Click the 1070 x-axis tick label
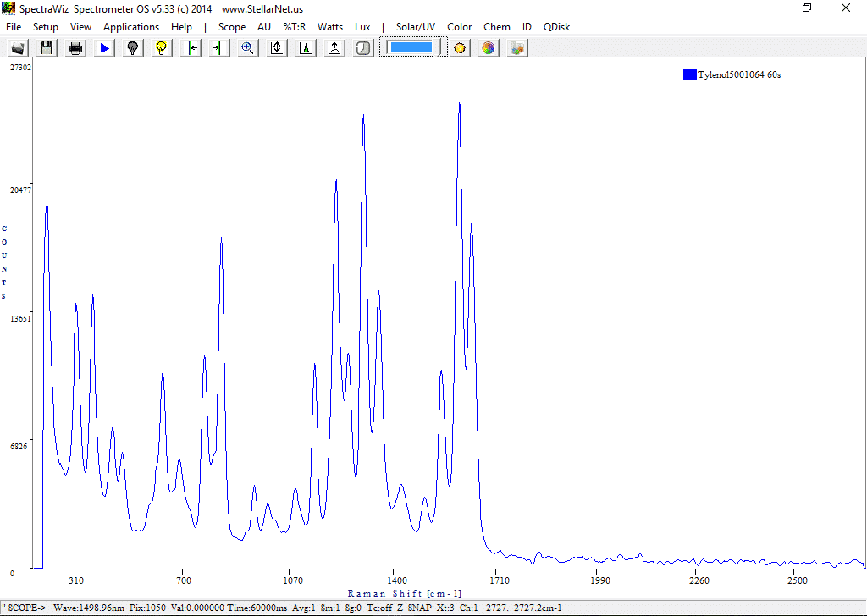Image resolution: width=867 pixels, height=616 pixels. (293, 580)
